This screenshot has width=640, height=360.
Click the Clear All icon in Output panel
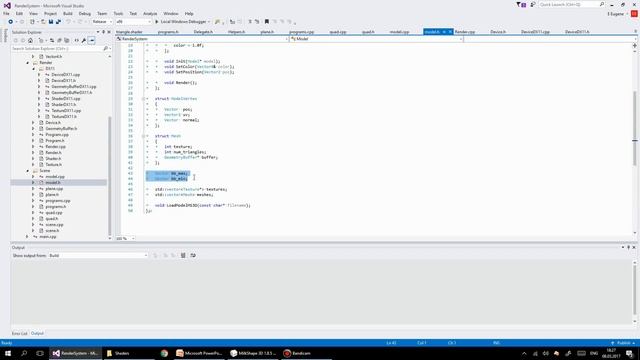(x=183, y=256)
